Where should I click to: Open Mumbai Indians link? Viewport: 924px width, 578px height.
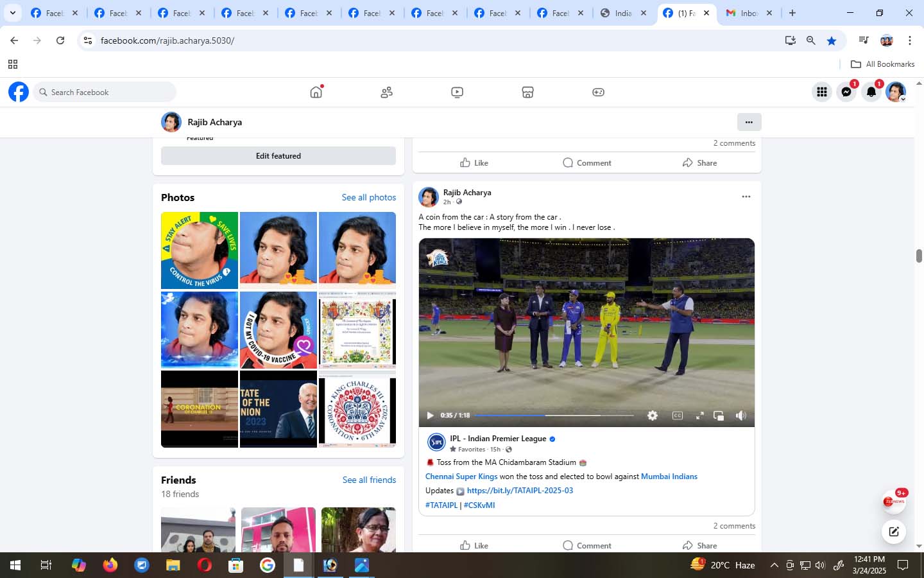[x=669, y=477]
